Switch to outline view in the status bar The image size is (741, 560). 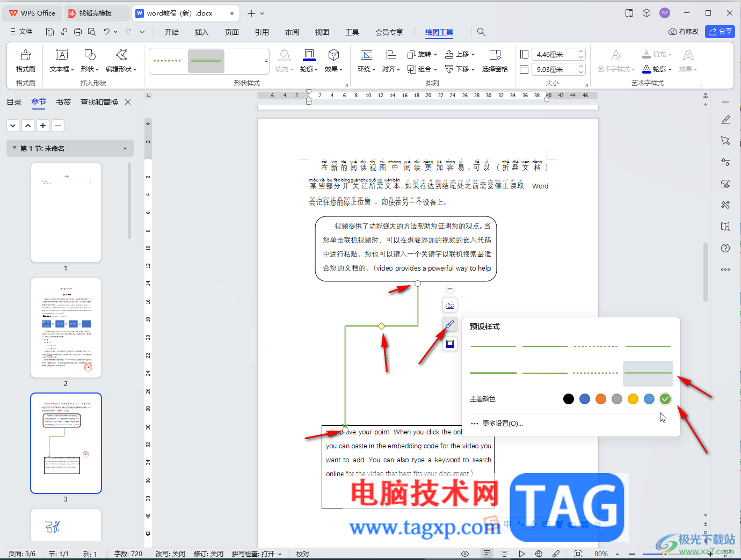pos(504,554)
